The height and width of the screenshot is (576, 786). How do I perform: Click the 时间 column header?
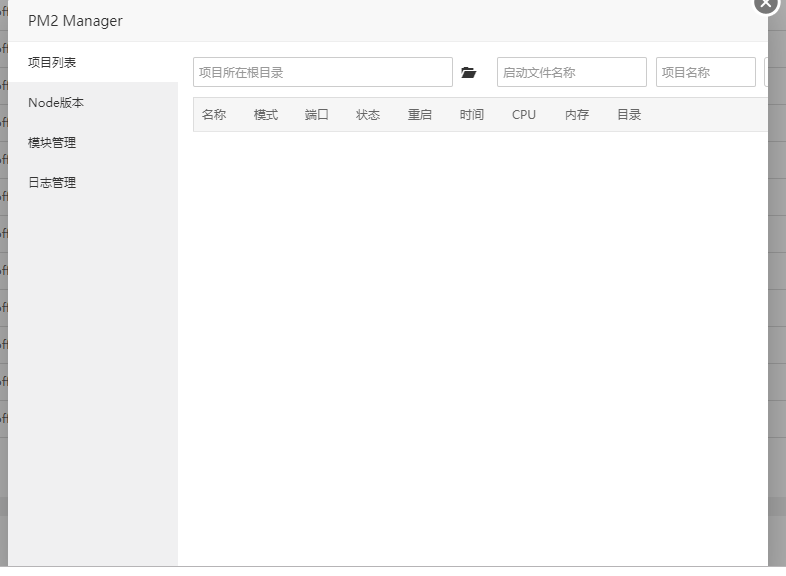[x=472, y=115]
